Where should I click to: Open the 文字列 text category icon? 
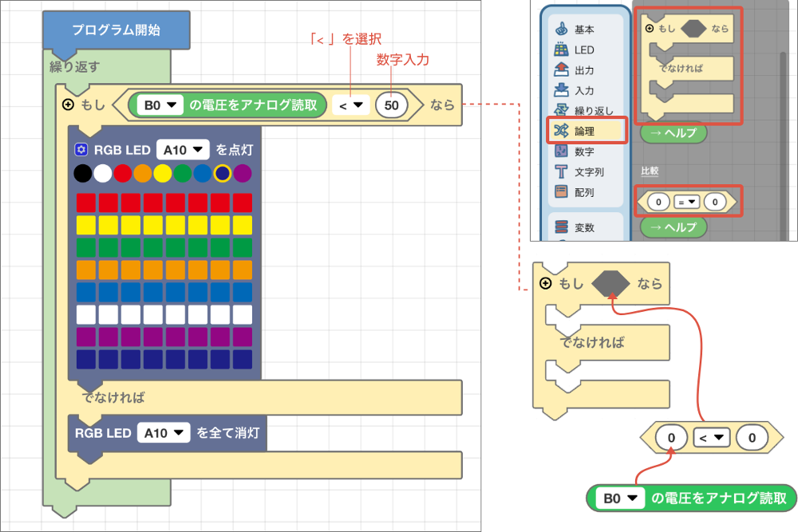coord(561,171)
